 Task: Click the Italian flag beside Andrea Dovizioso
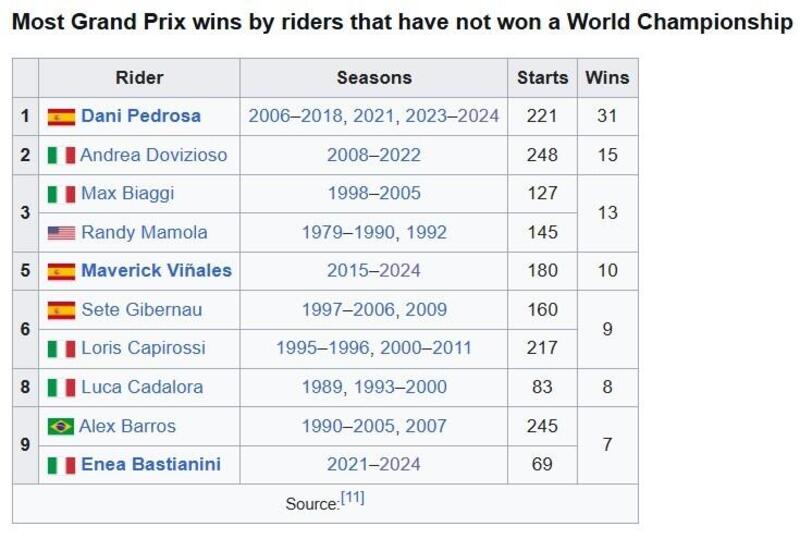61,155
